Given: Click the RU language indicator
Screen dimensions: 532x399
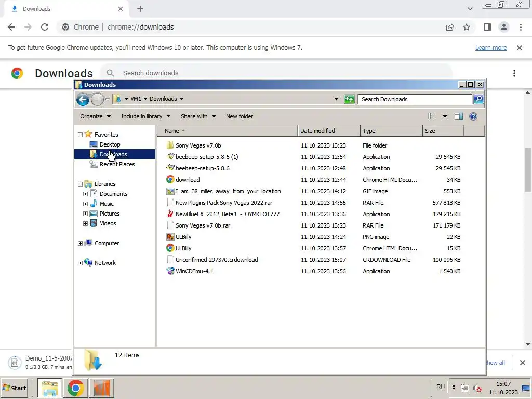Looking at the screenshot, I should coord(441,387).
